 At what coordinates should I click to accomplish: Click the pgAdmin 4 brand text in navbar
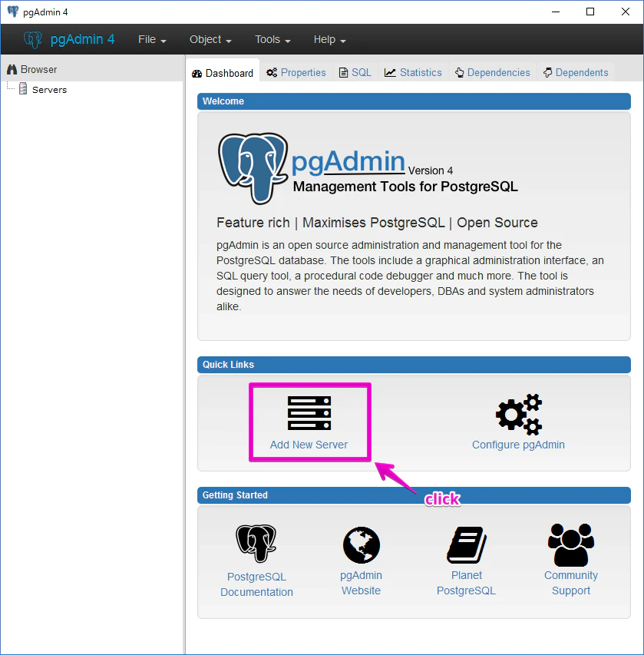click(x=82, y=39)
